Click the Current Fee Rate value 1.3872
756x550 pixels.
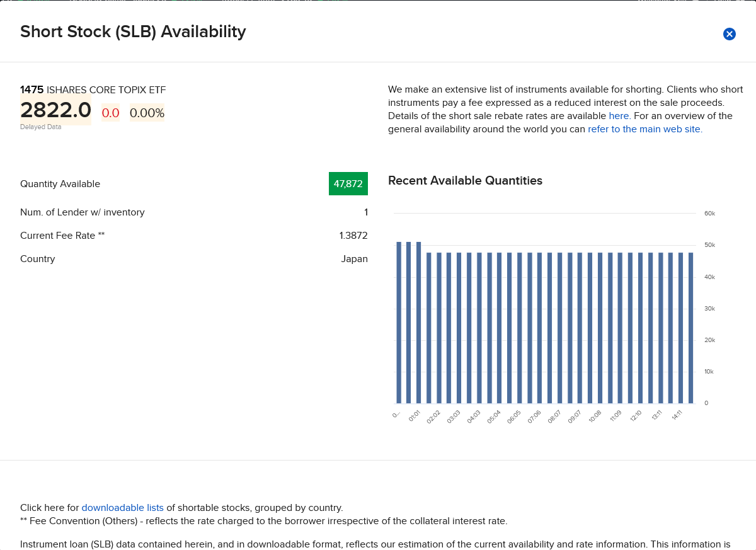[x=353, y=236]
